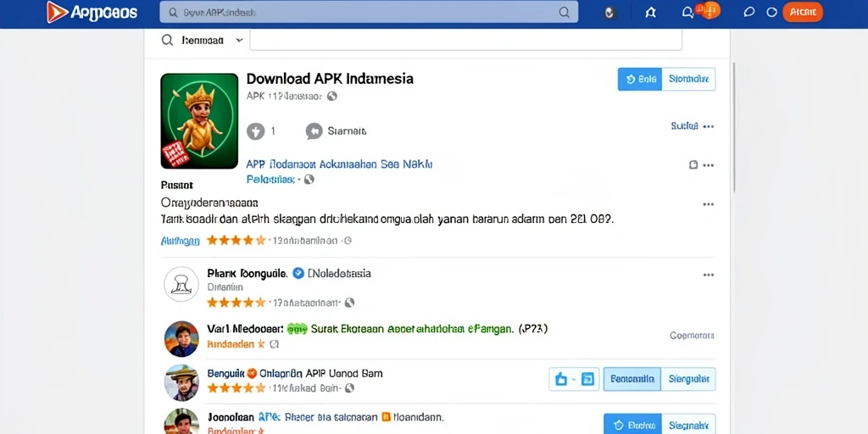868x434 pixels.
Task: Click the round dark avatar icon in header
Action: 609,13
